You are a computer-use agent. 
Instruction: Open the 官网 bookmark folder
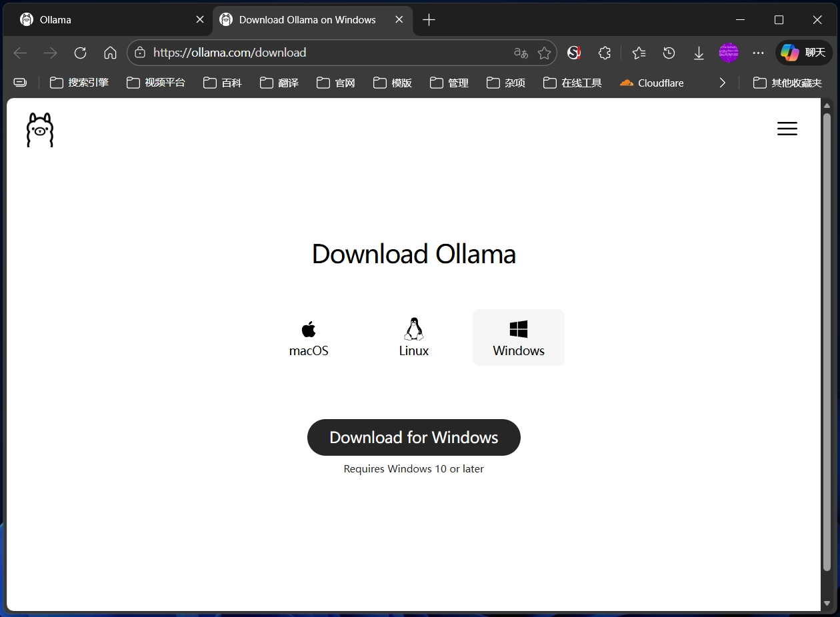click(335, 83)
